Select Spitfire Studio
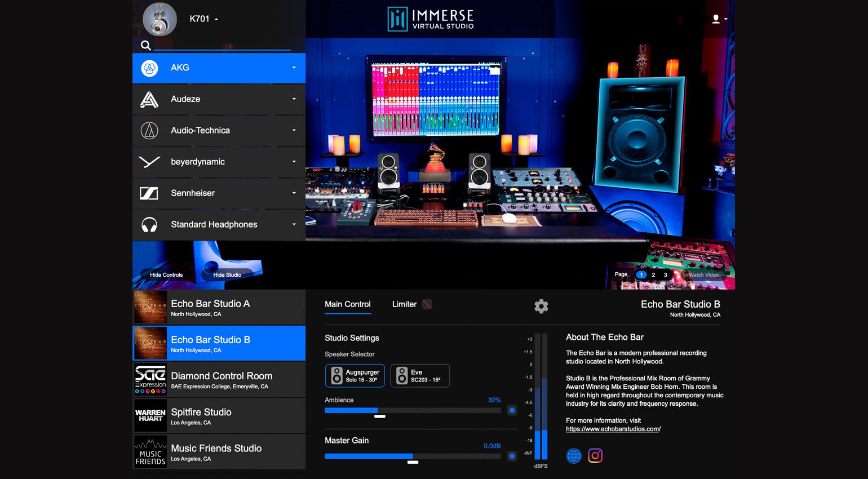The width and height of the screenshot is (868, 479). [x=219, y=416]
